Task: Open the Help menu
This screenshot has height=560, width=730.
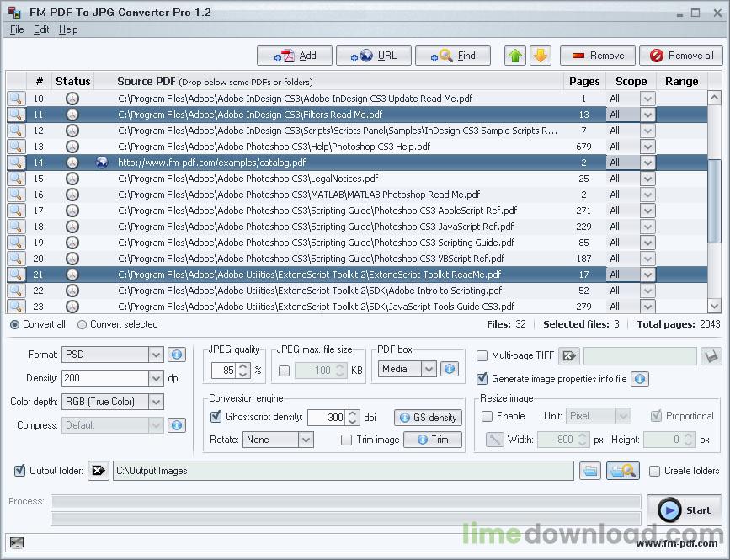Action: [x=69, y=29]
